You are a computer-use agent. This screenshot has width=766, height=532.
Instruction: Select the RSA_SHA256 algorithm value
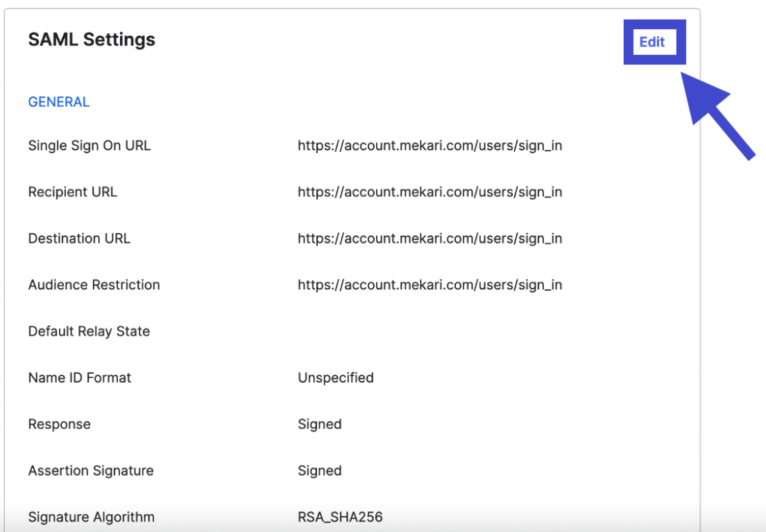tap(340, 517)
